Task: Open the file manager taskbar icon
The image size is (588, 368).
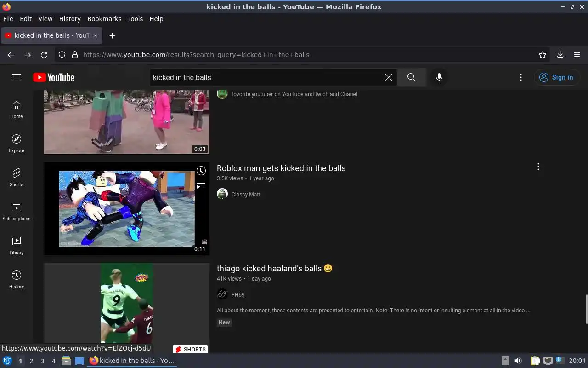Action: pyautogui.click(x=66, y=361)
